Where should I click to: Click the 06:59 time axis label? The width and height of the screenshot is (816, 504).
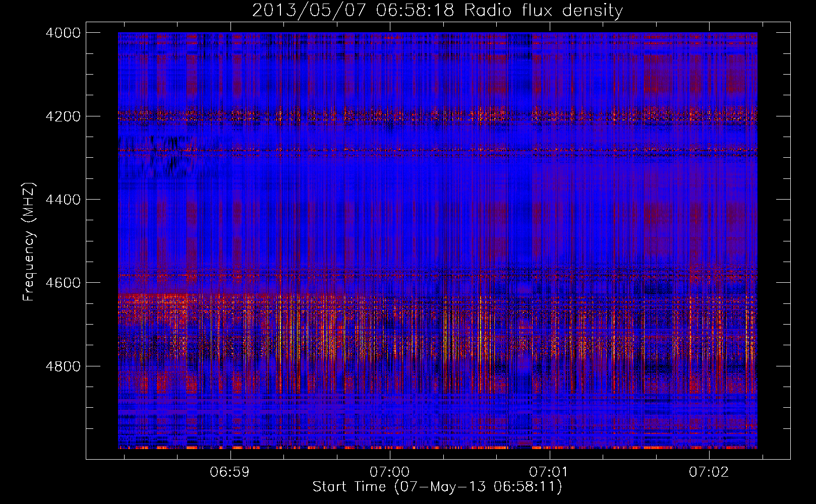(x=230, y=472)
